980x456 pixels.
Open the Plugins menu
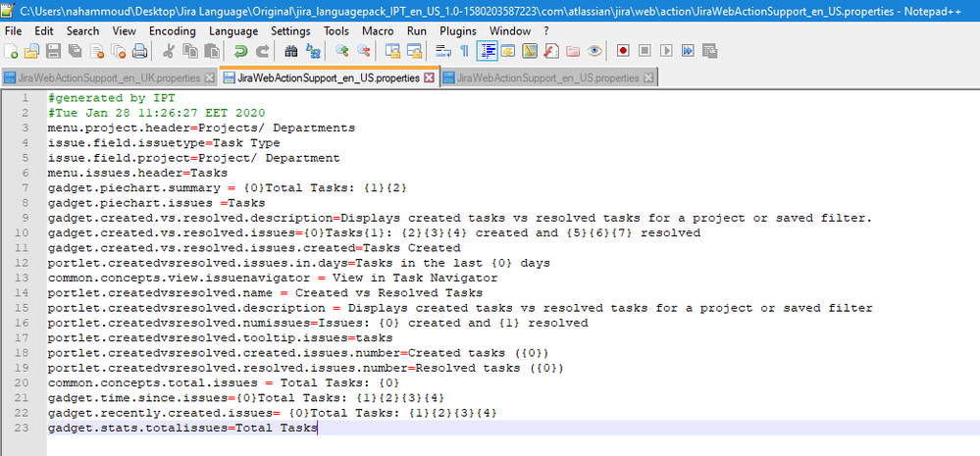(457, 30)
